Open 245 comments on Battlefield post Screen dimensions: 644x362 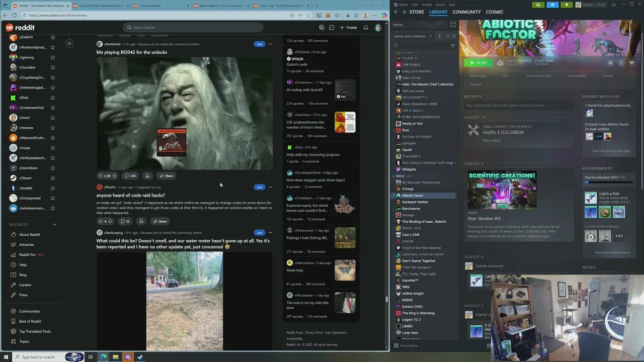130,176
